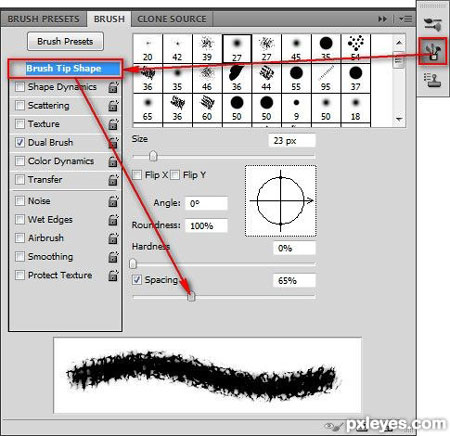Click the lock icon beside Protect Texture

[113, 275]
